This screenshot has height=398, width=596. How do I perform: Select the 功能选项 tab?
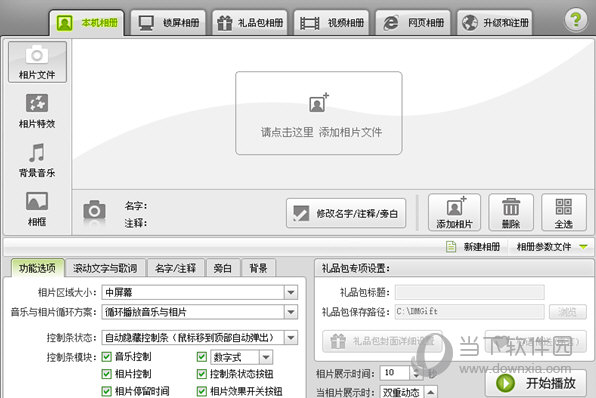point(37,268)
